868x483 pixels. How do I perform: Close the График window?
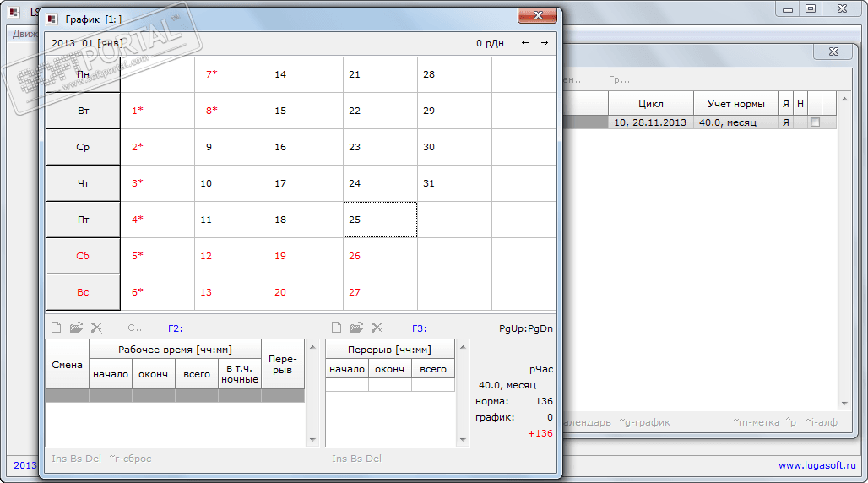coord(537,15)
